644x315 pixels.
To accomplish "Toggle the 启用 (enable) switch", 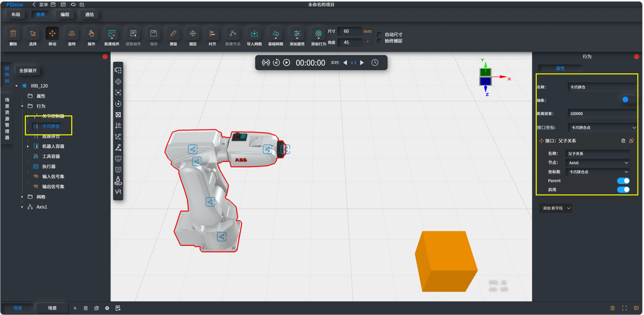I will point(623,190).
